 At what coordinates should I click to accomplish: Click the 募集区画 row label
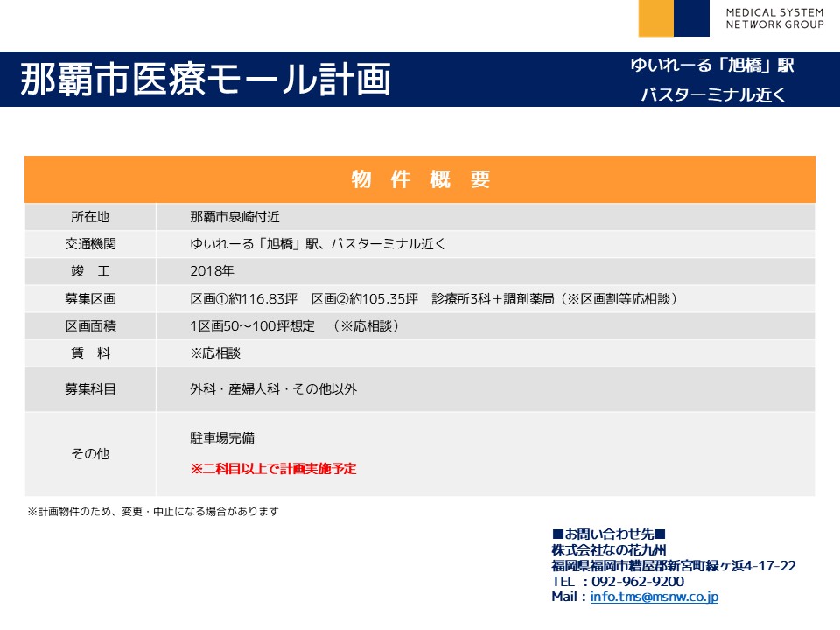pyautogui.click(x=90, y=298)
